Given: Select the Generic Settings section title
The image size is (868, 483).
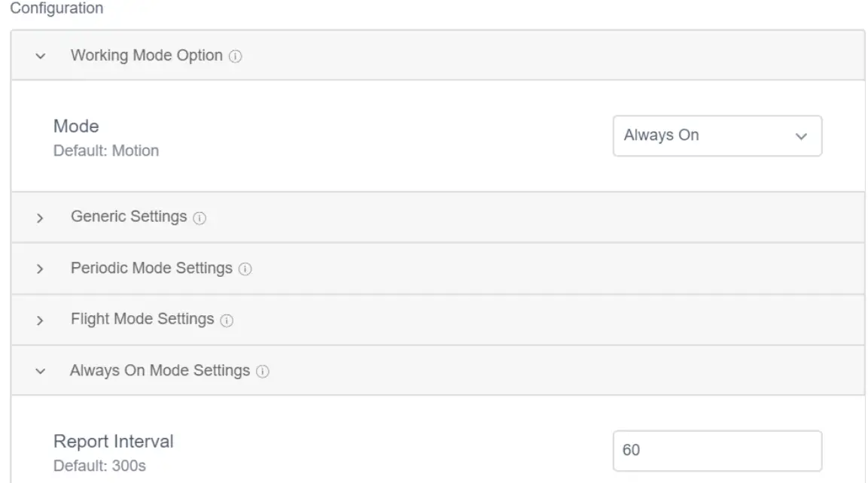Looking at the screenshot, I should pyautogui.click(x=129, y=217).
